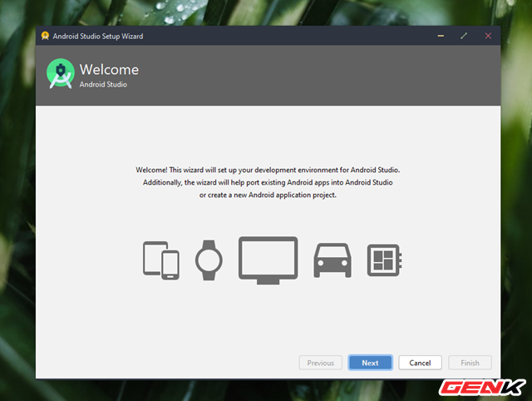The width and height of the screenshot is (532, 401).
Task: Click the title bar app icon
Action: [x=45, y=37]
